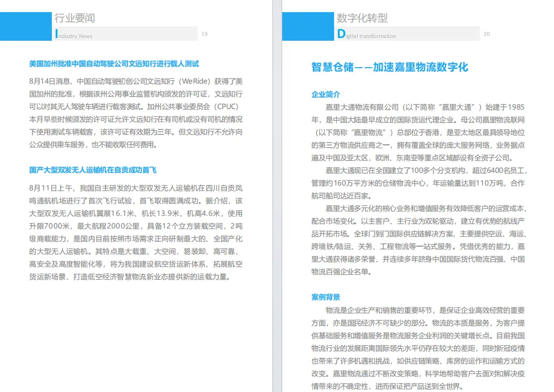The height and width of the screenshot is (392, 554).
Task: Click the line 航司船司达近百家
Action: click(341, 196)
